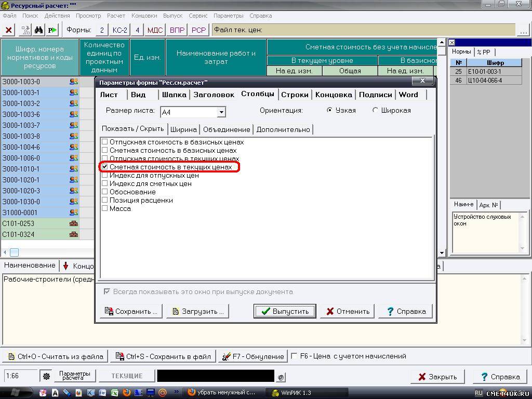Click the P with green arrow icon
This screenshot has width=532, height=399.
52,30
